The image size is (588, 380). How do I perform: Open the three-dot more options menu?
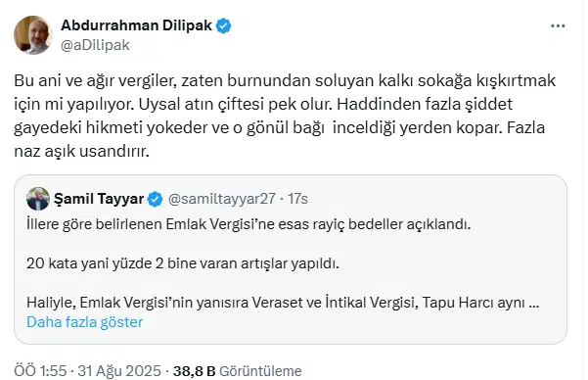point(558,25)
